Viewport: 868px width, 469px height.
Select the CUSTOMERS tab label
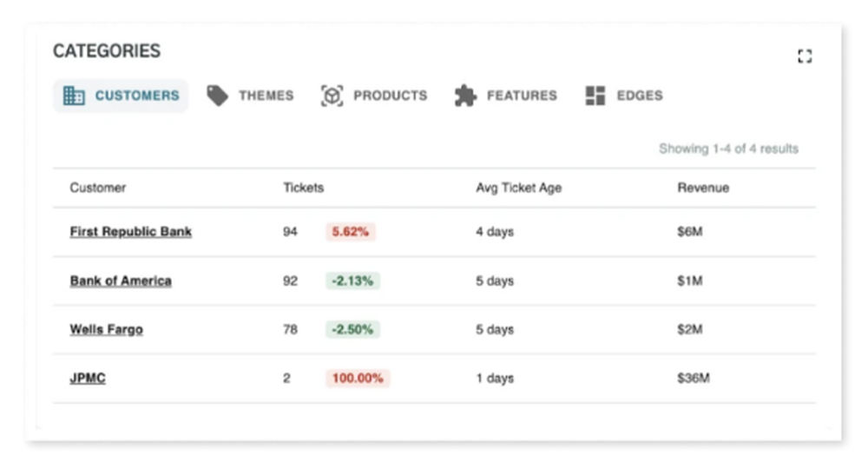(x=137, y=96)
